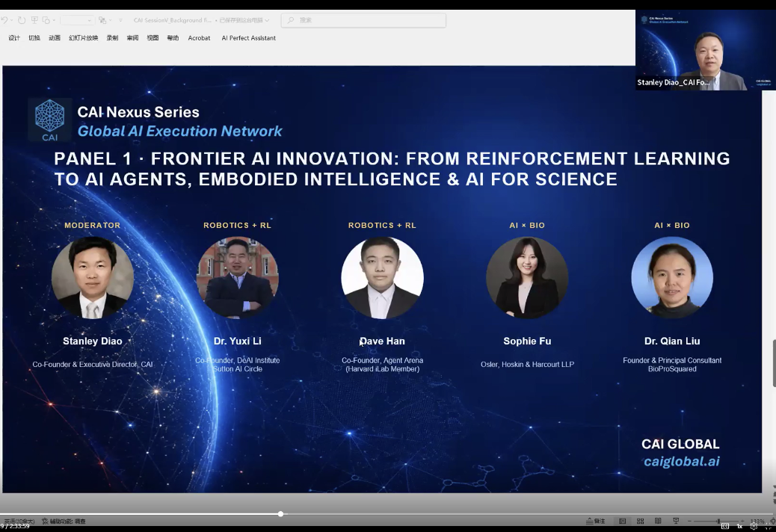Click the 辅助功能: 调查 accessibility text
The width and height of the screenshot is (776, 532).
(68, 521)
